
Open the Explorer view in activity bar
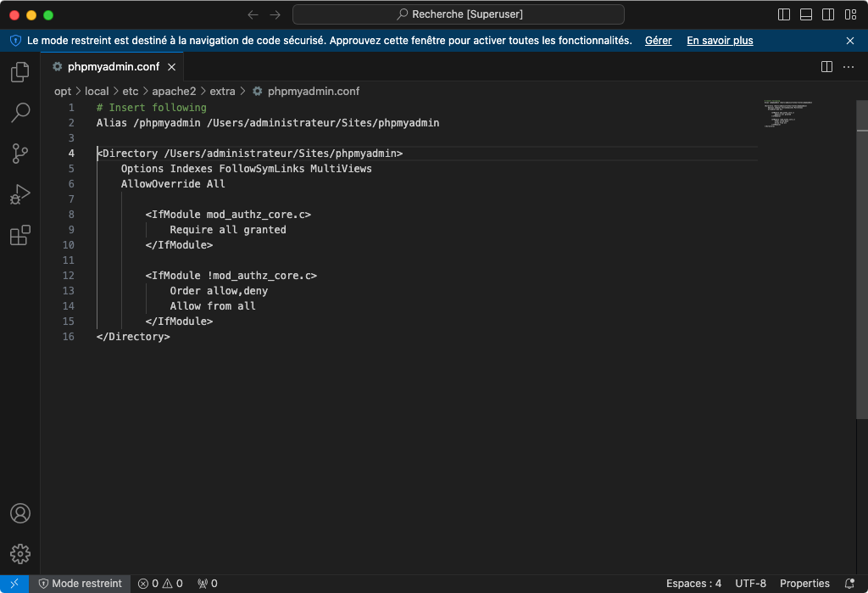pyautogui.click(x=19, y=72)
